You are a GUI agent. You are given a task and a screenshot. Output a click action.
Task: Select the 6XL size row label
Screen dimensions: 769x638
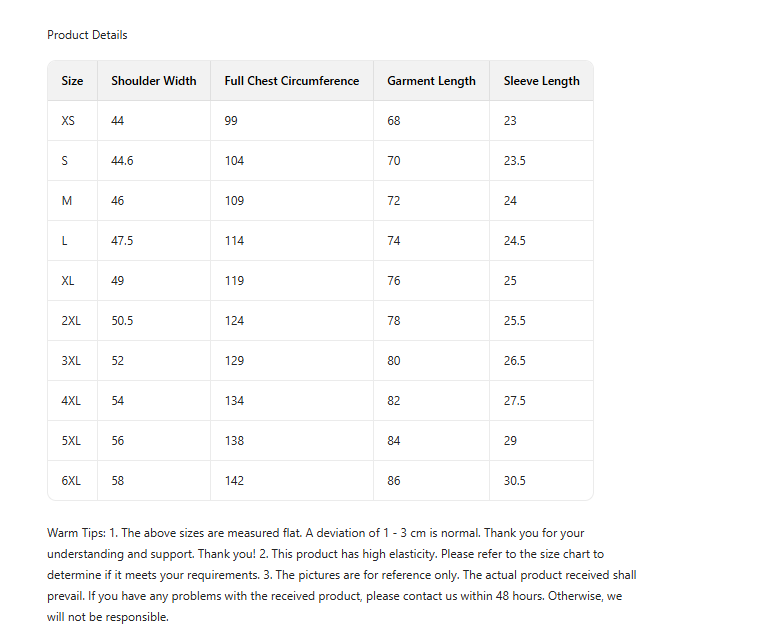pos(71,481)
